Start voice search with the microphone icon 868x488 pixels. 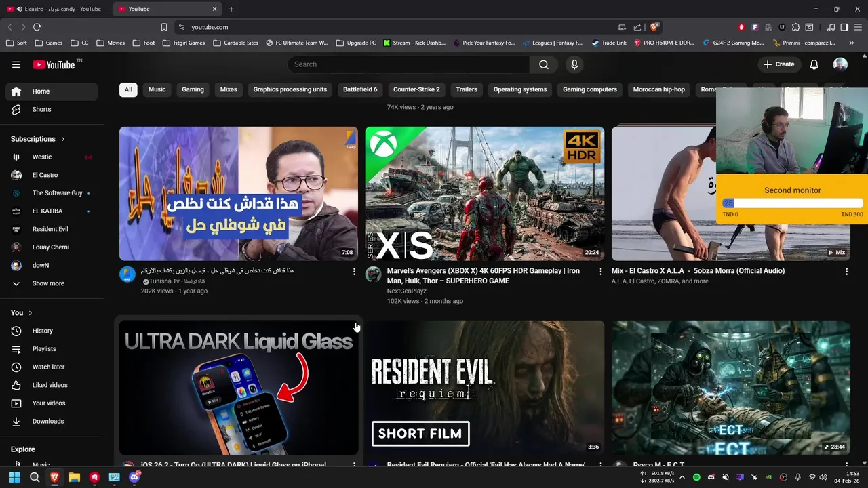coord(574,64)
